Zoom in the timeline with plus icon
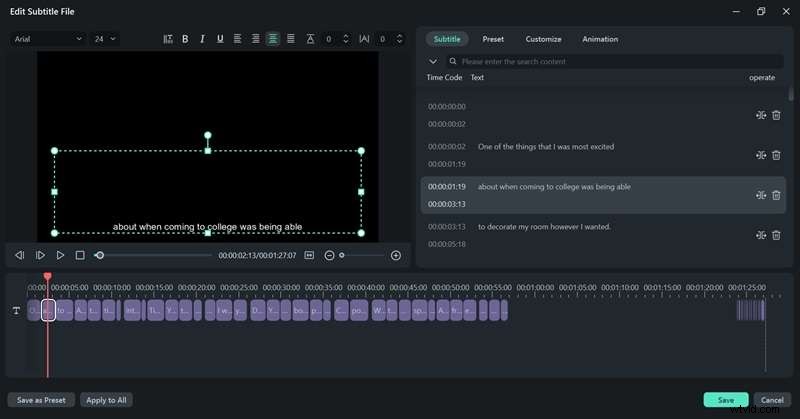Viewport: 800px width, 419px height. [396, 255]
